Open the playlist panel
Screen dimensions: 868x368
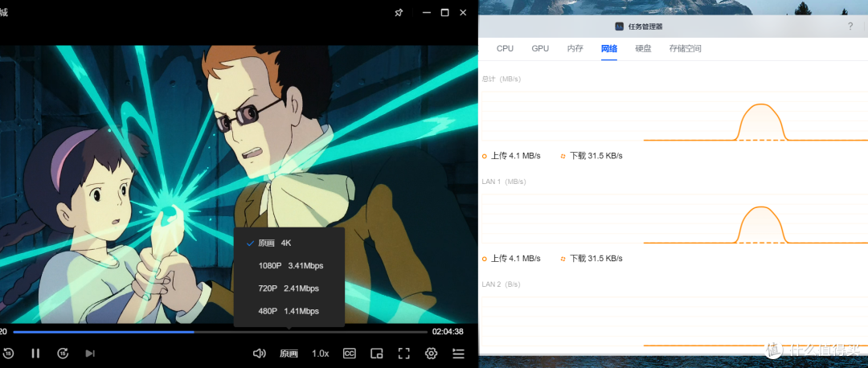(458, 353)
